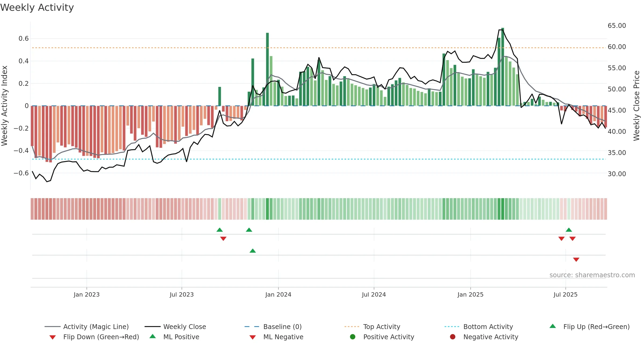
Task: Toggle the Bottom Activity legend entry
Action: pyautogui.click(x=479, y=327)
